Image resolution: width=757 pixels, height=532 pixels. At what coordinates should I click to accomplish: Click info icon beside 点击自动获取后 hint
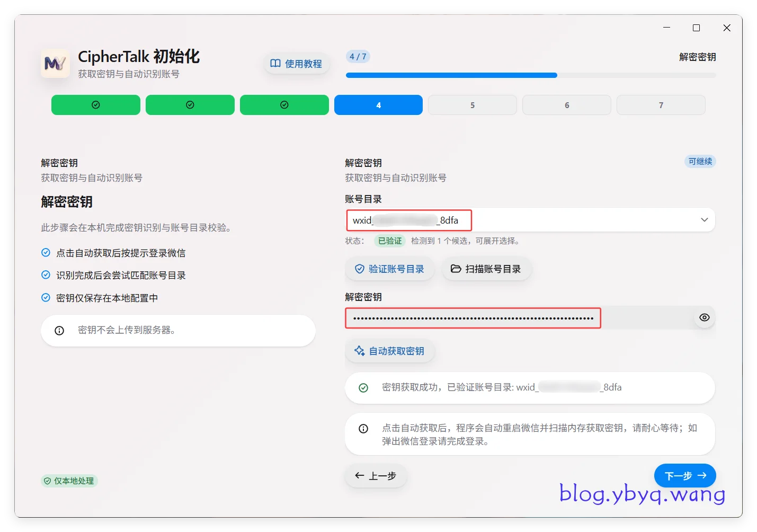363,429
